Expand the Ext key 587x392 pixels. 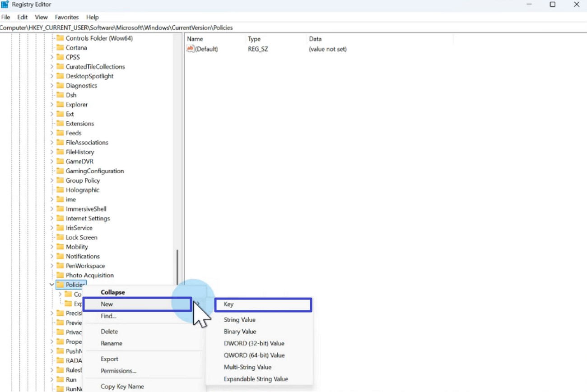52,114
